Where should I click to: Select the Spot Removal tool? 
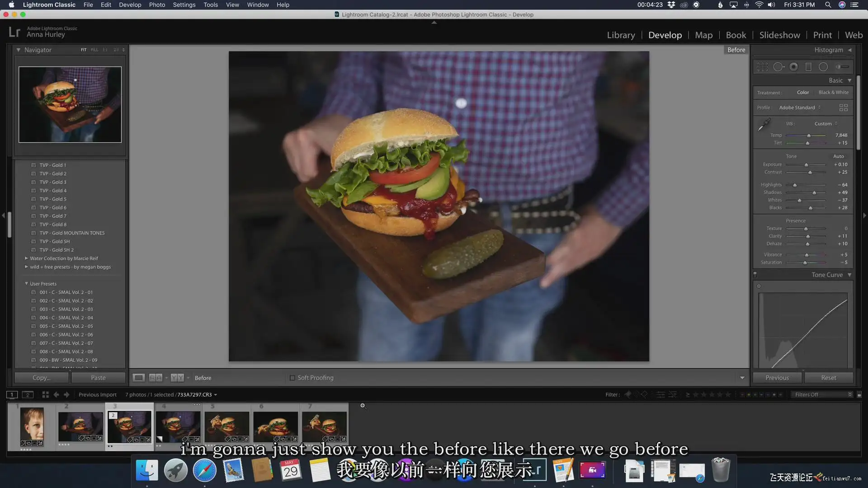[778, 67]
